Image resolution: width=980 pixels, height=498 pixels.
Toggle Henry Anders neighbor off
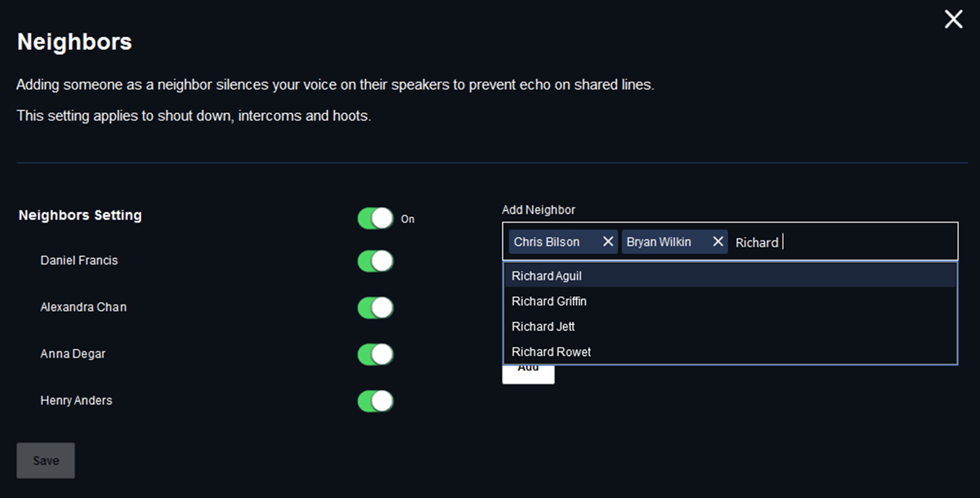tap(375, 401)
